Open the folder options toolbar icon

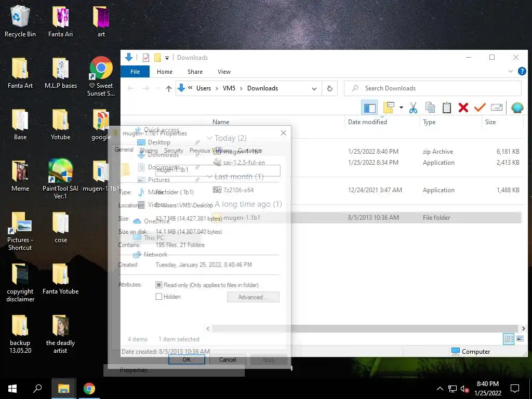click(389, 108)
